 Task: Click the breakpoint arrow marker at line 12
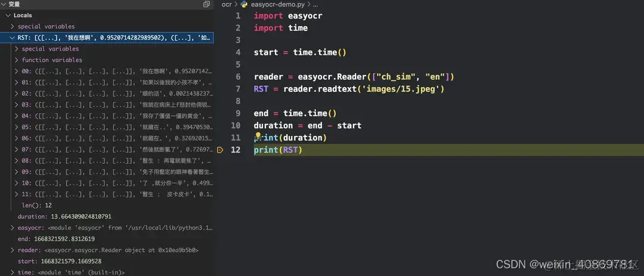[x=219, y=150]
